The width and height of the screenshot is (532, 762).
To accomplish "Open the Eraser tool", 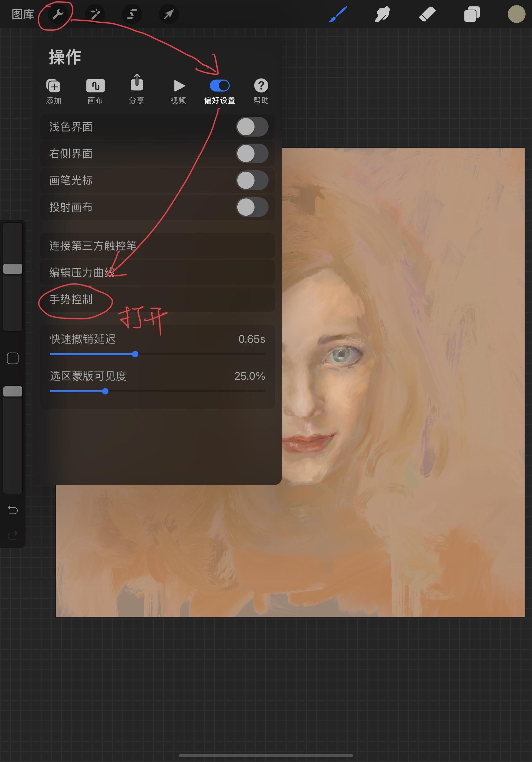I will pyautogui.click(x=427, y=14).
